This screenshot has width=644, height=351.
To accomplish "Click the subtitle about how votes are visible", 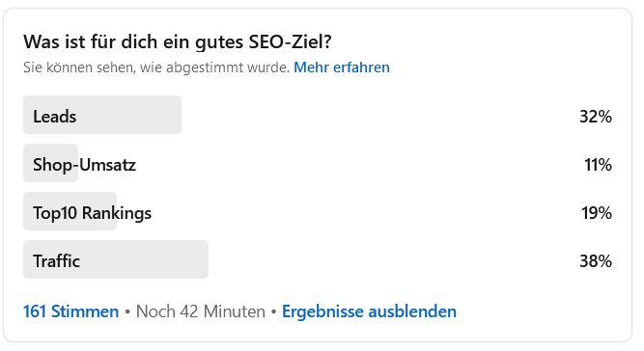I will click(156, 67).
